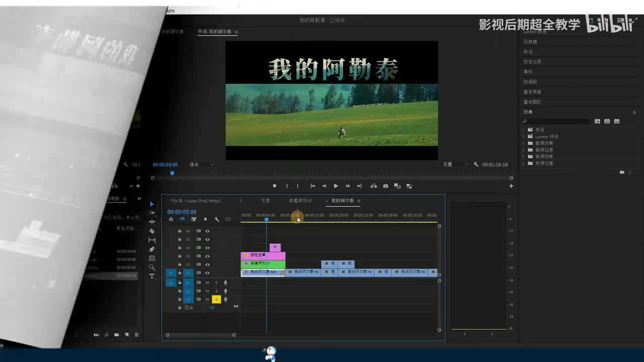Switch to the 嵌套序列 07 timeline tab
The width and height of the screenshot is (644, 362).
click(x=300, y=201)
